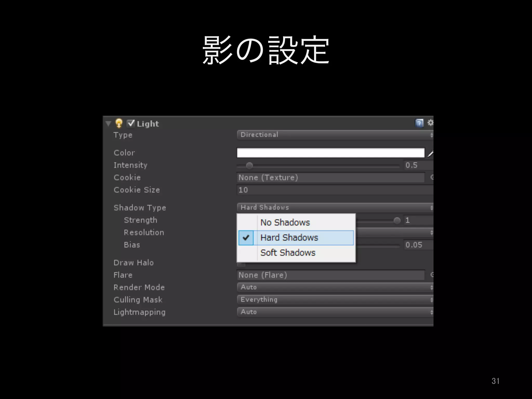Select No Shadows from the menu
This screenshot has width=532, height=399.
(x=296, y=223)
